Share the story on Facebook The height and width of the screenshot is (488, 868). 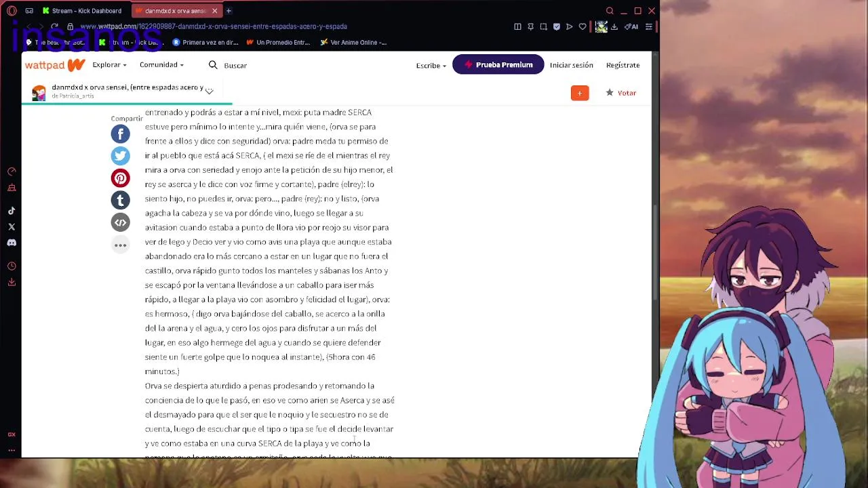(x=121, y=134)
